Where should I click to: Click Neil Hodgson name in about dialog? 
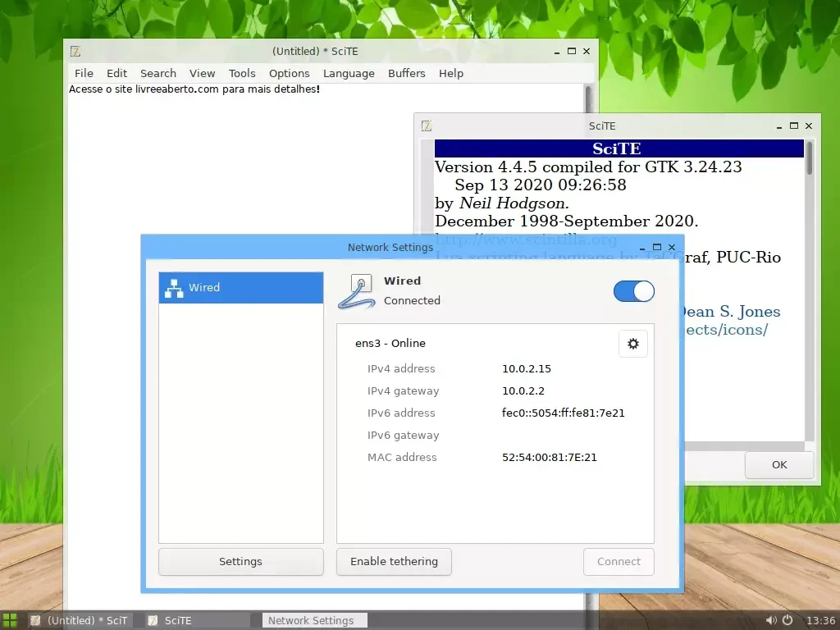(x=514, y=203)
